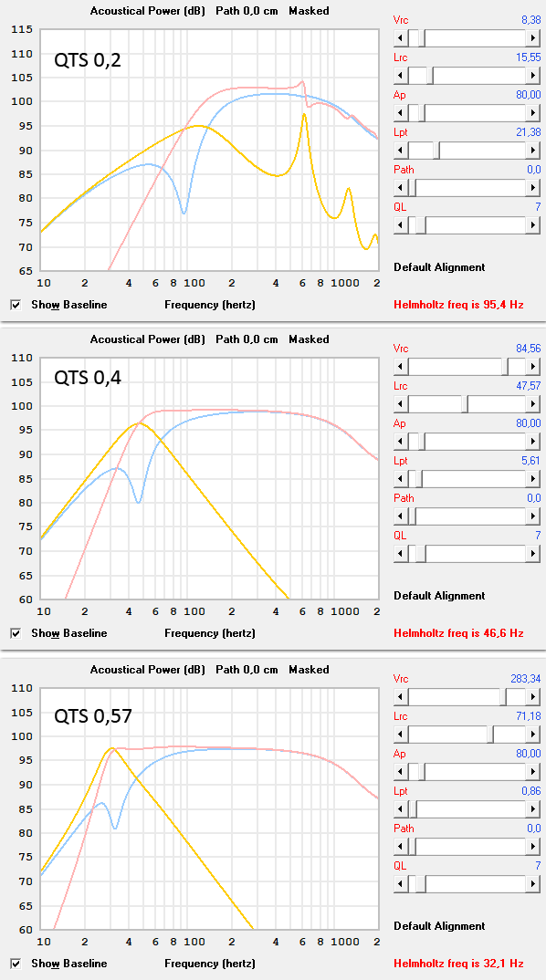Click text Helmholtz freq is 46,6 Hz
This screenshot has height=980, width=546.
[458, 634]
